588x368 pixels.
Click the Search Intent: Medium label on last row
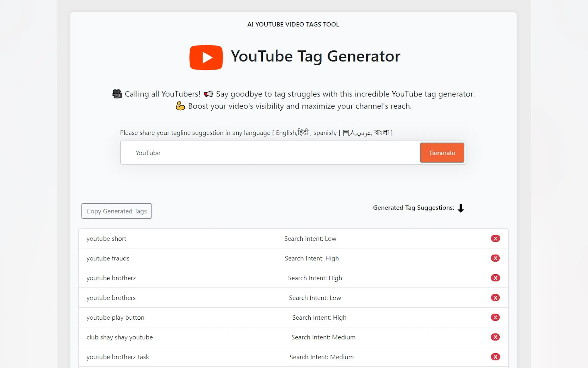pyautogui.click(x=321, y=357)
